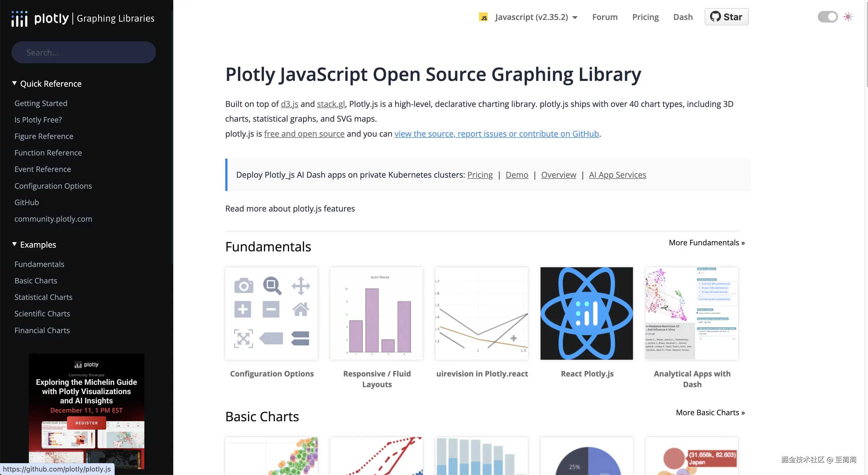Open the React Plotly.js atom thumbnail
Image resolution: width=868 pixels, height=475 pixels.
[x=586, y=313]
